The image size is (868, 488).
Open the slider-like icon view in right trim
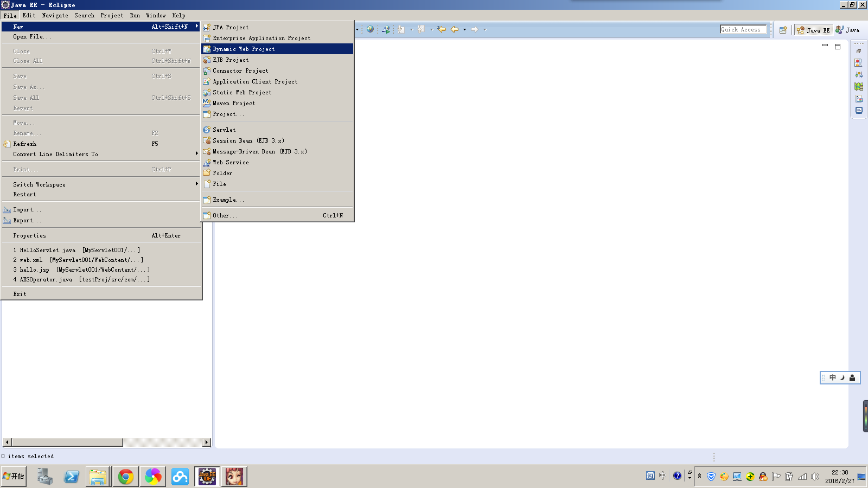click(859, 74)
